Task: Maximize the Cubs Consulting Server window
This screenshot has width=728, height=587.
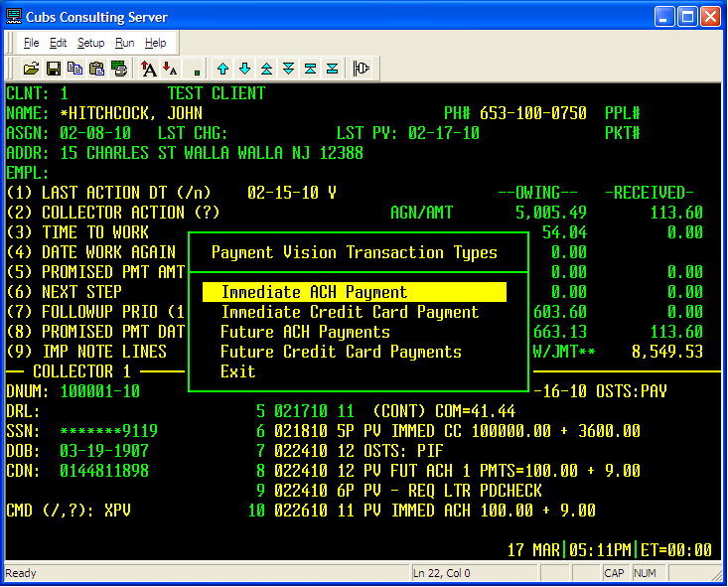Action: (687, 17)
